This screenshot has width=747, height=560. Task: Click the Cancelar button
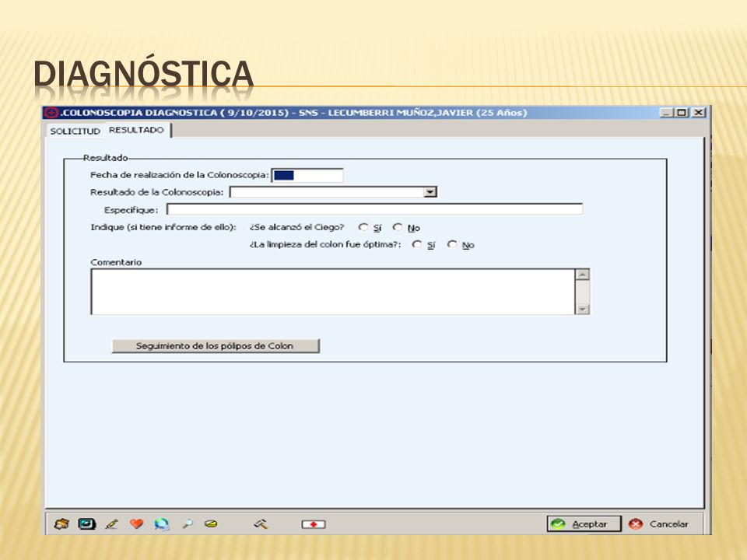point(659,524)
